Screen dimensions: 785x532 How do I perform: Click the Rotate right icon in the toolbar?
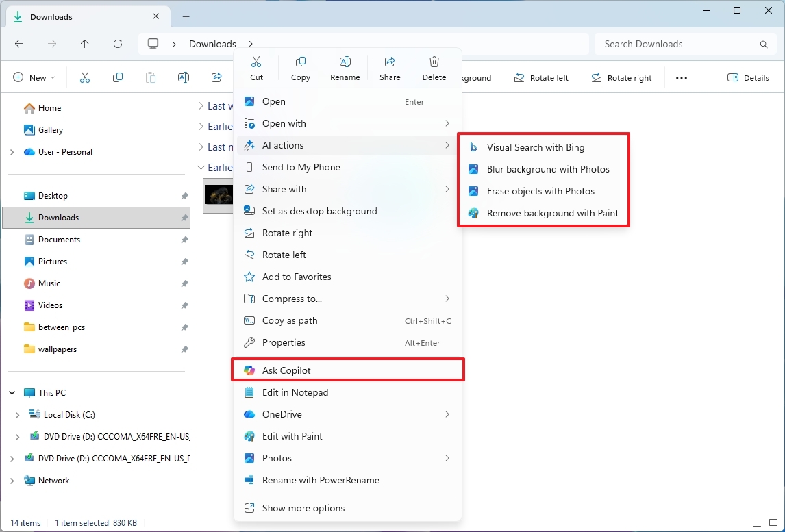click(595, 77)
